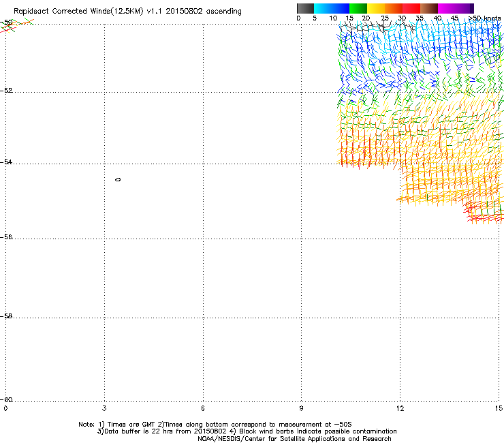Click the 'Data buffer is 22 hrs' note line
Image resolution: width=504 pixels, height=443 pixels.
click(x=247, y=431)
